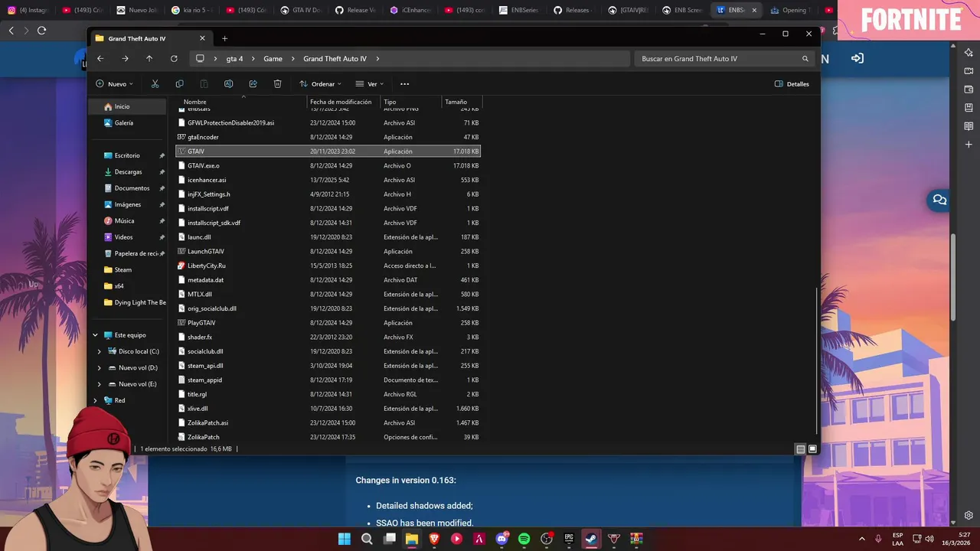
Task: Switch to the large thumbnails view icon in status bar
Action: click(812, 449)
